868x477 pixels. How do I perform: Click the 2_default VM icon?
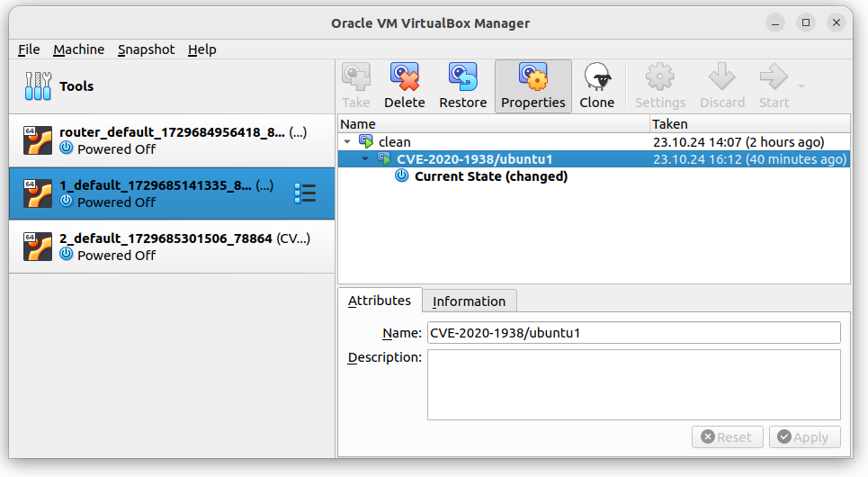coord(38,247)
